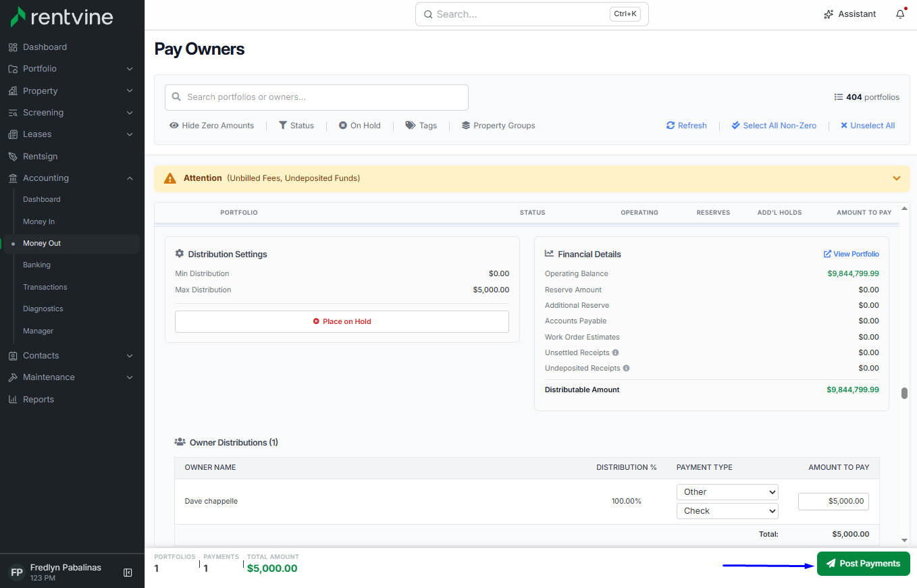This screenshot has width=917, height=588.
Task: Refresh the portfolios list
Action: 687,126
